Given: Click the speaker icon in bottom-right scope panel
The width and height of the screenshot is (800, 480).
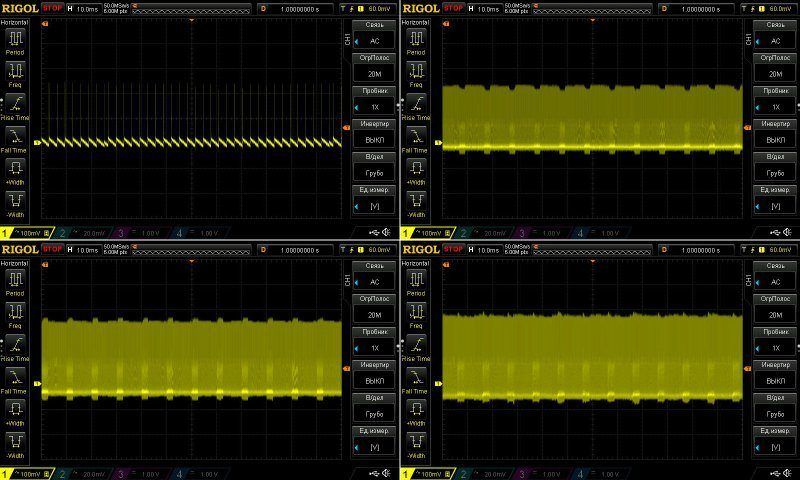Looking at the screenshot, I should [789, 473].
